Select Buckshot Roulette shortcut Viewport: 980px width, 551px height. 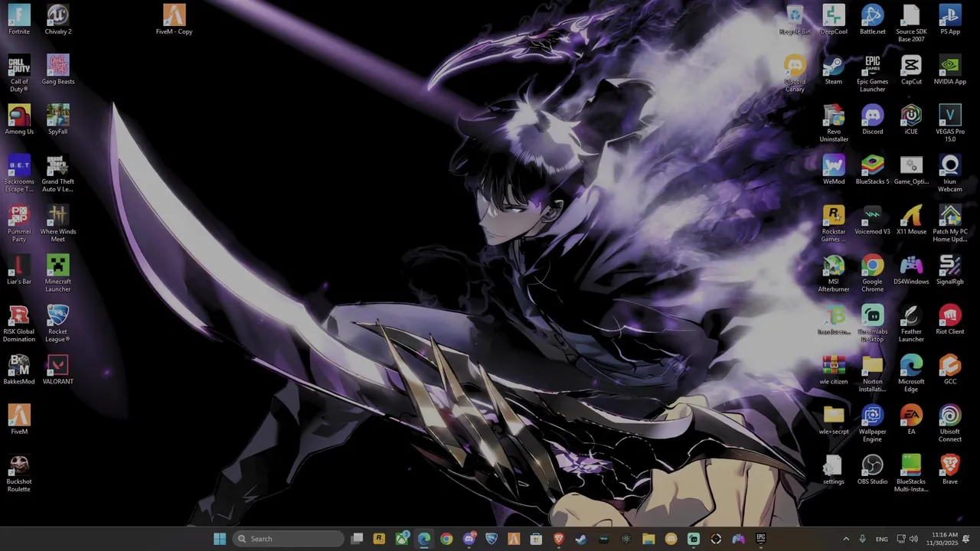click(19, 474)
